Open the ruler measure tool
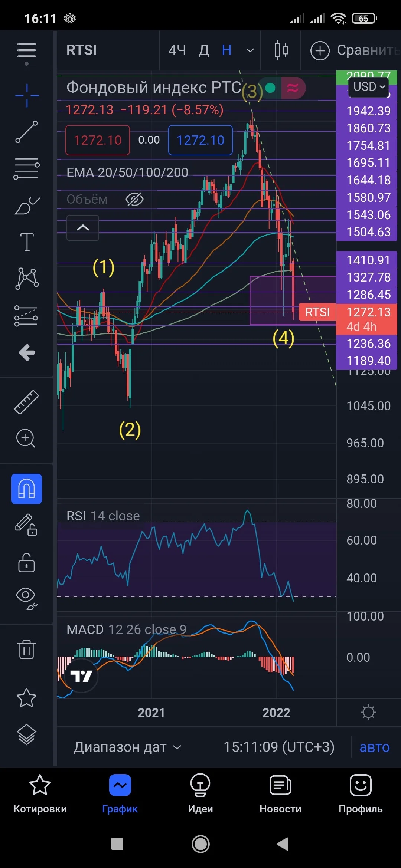Viewport: 401px width, 868px height. pos(26,402)
